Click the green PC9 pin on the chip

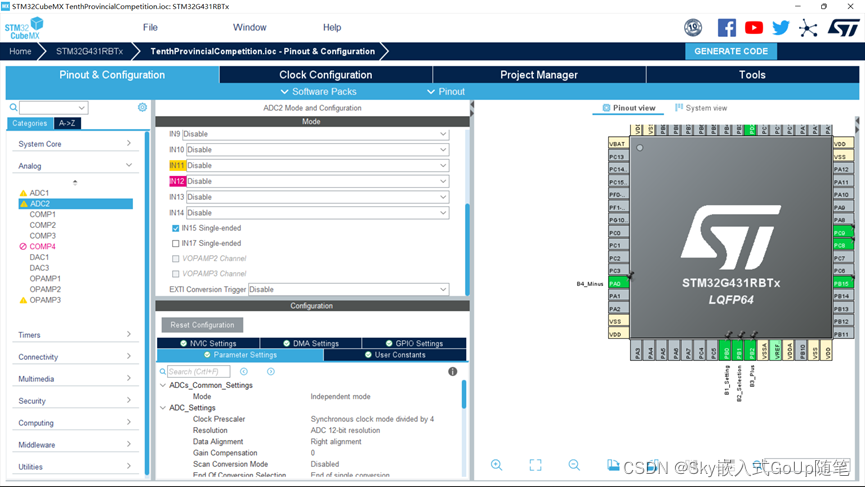point(843,233)
